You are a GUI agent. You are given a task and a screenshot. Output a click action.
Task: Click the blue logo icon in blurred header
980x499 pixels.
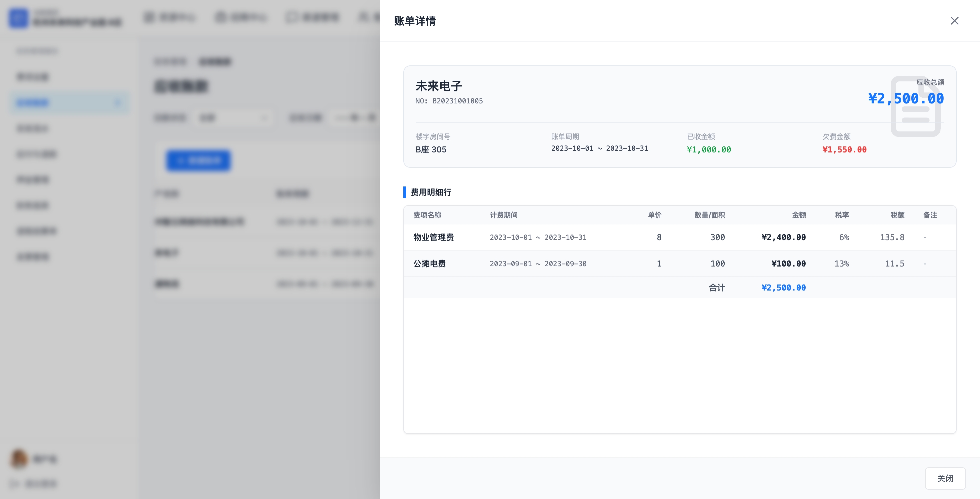coord(18,18)
